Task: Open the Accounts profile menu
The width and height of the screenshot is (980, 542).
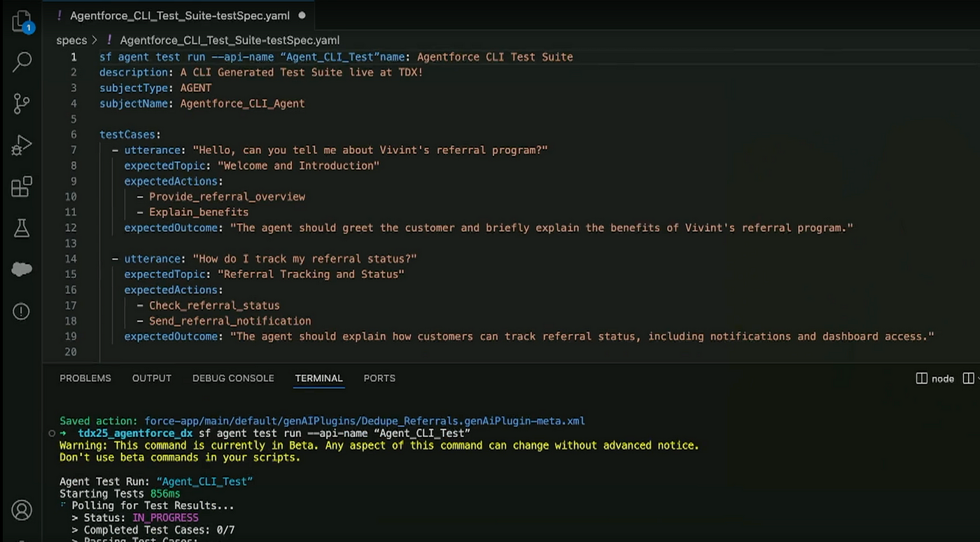Action: tap(22, 510)
